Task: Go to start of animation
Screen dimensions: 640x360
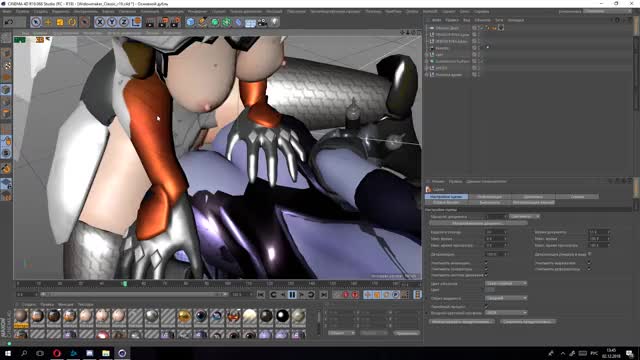Action: click(261, 294)
